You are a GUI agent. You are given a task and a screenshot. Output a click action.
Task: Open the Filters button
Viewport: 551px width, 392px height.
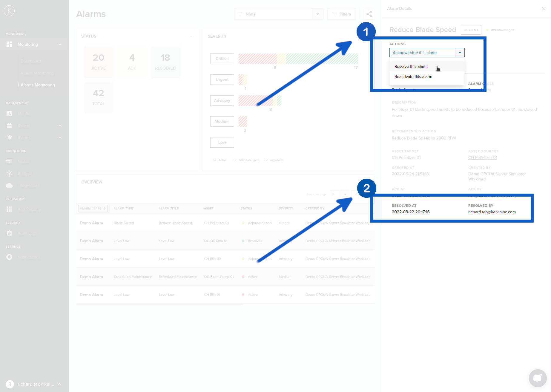[342, 14]
